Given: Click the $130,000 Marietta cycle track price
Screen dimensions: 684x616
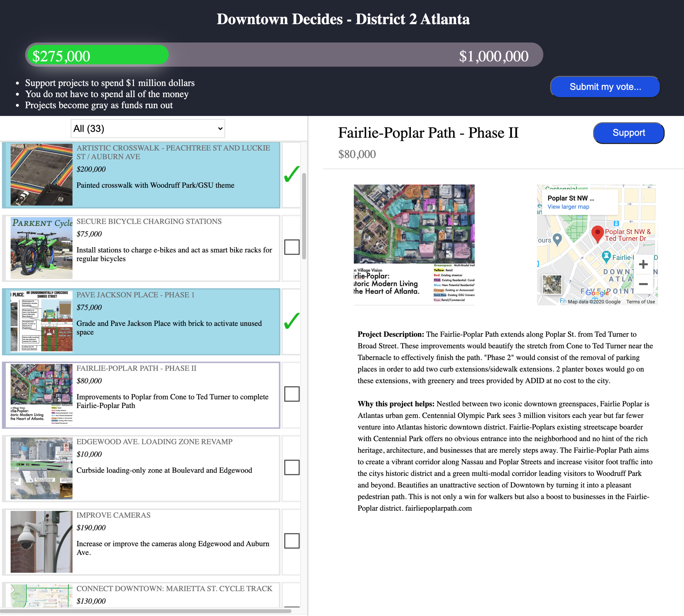Looking at the screenshot, I should (91, 601).
